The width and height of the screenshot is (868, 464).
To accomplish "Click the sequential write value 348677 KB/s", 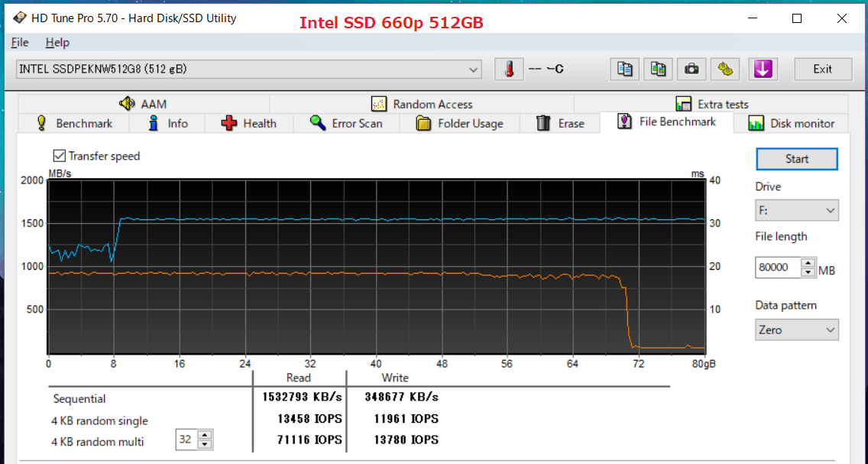I will (x=401, y=397).
